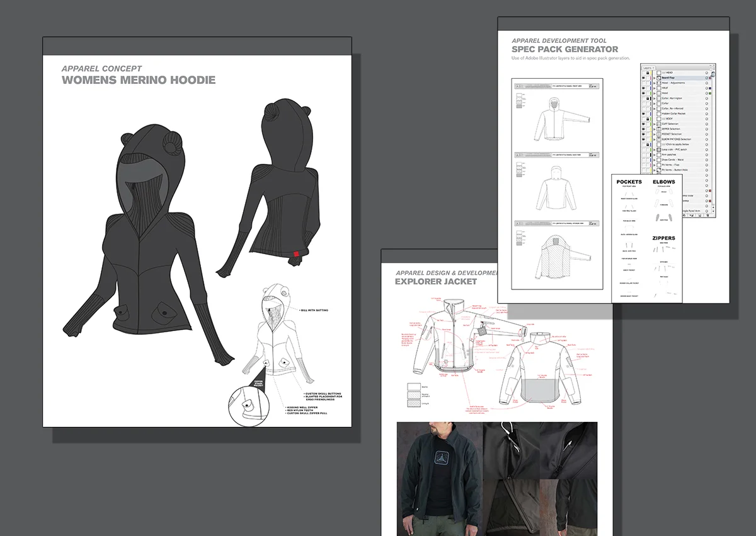Expand the POCKET Selection layer
The width and height of the screenshot is (756, 536).
tap(654, 134)
